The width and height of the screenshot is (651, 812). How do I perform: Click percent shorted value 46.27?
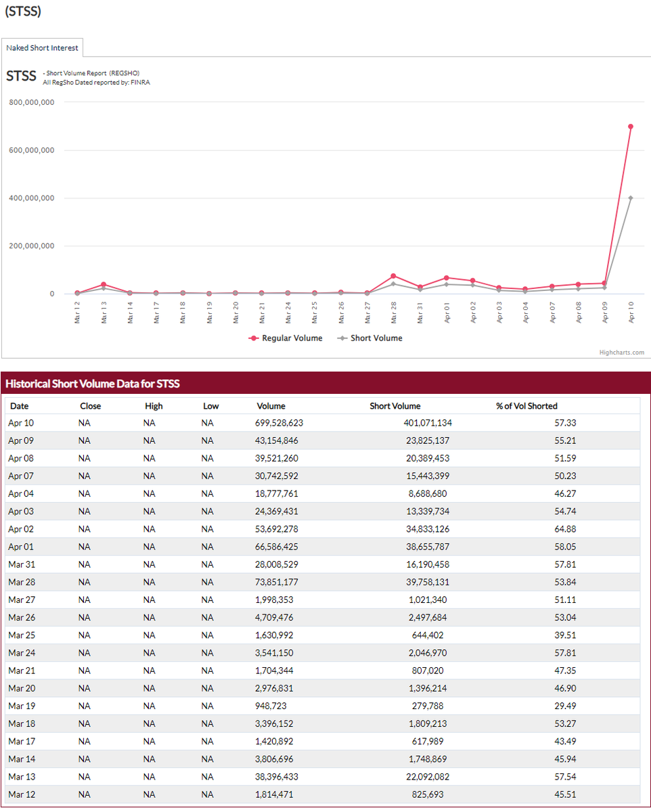(x=566, y=493)
